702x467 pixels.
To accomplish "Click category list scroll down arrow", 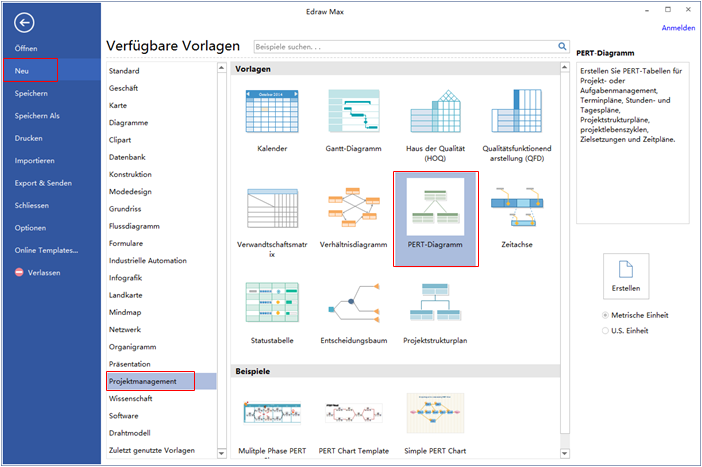I will (x=221, y=453).
